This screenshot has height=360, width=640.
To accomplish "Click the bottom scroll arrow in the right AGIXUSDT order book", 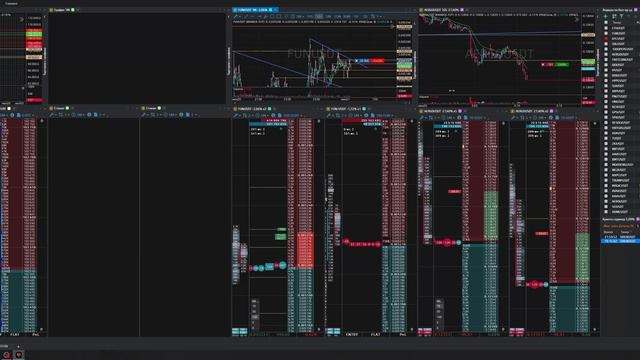I will pos(595,329).
